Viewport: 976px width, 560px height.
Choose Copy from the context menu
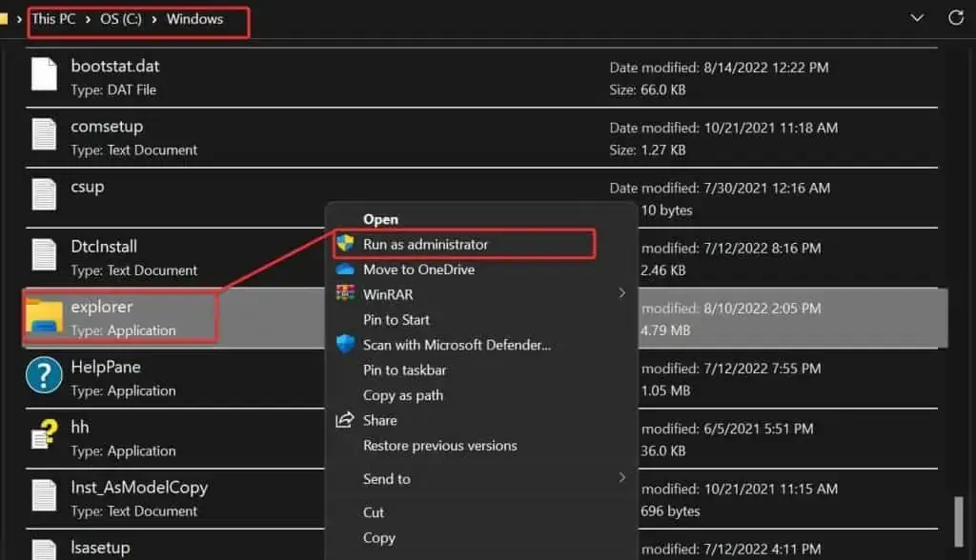pos(379,537)
